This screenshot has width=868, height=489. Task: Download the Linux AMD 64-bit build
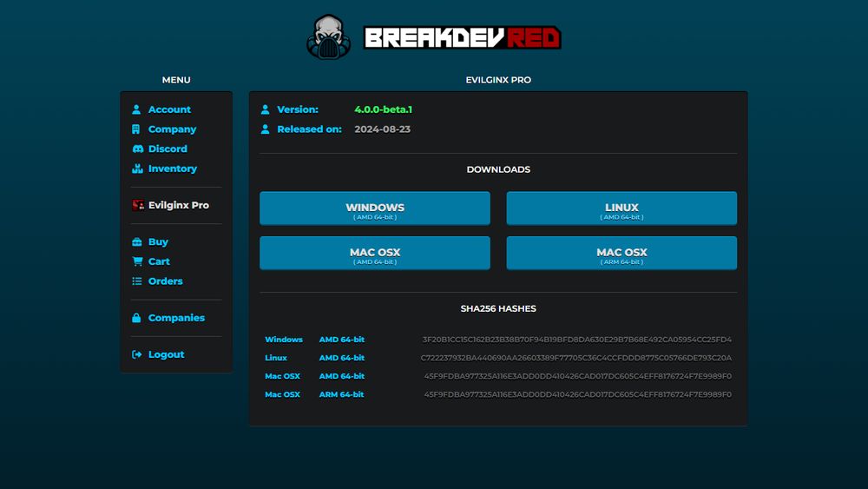pyautogui.click(x=621, y=208)
